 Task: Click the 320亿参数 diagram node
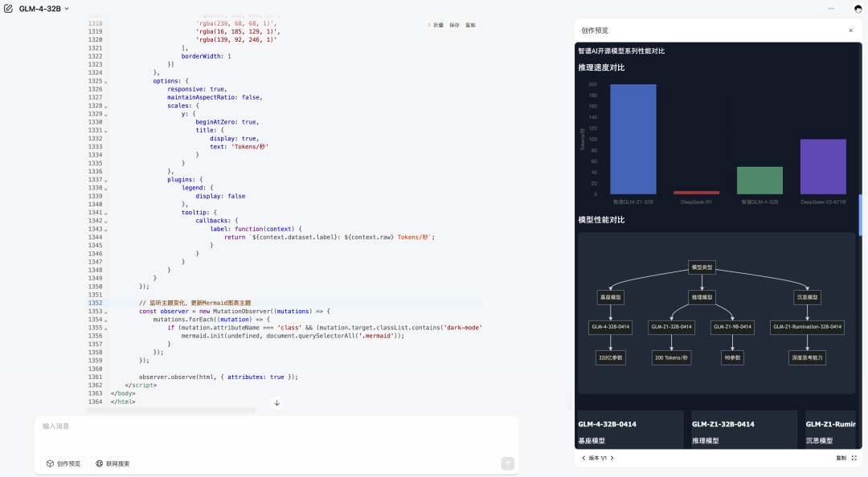(x=611, y=357)
